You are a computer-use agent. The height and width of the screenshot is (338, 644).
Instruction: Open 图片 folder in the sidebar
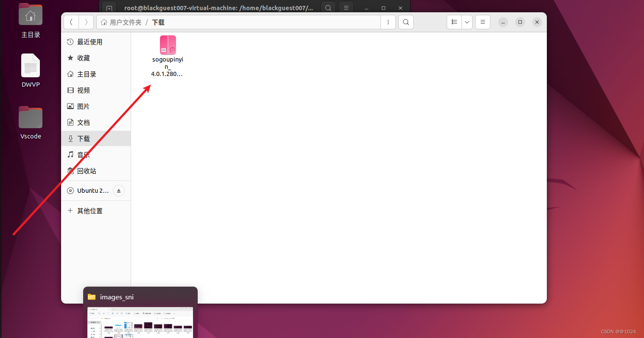(96, 106)
